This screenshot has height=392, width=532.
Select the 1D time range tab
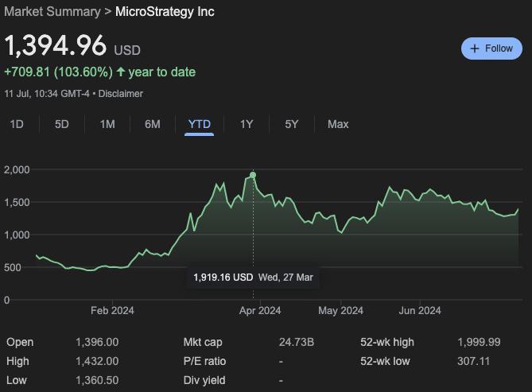pos(16,124)
